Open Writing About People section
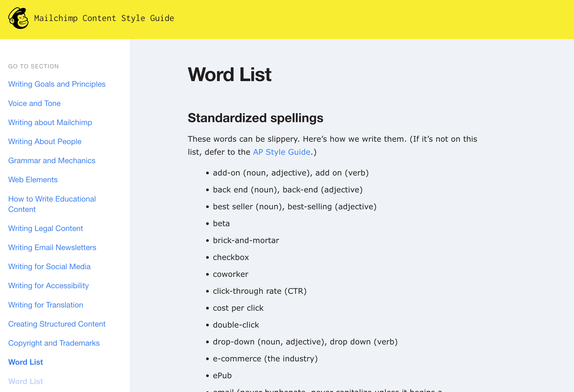Viewport: 574px width, 392px height. tap(45, 141)
